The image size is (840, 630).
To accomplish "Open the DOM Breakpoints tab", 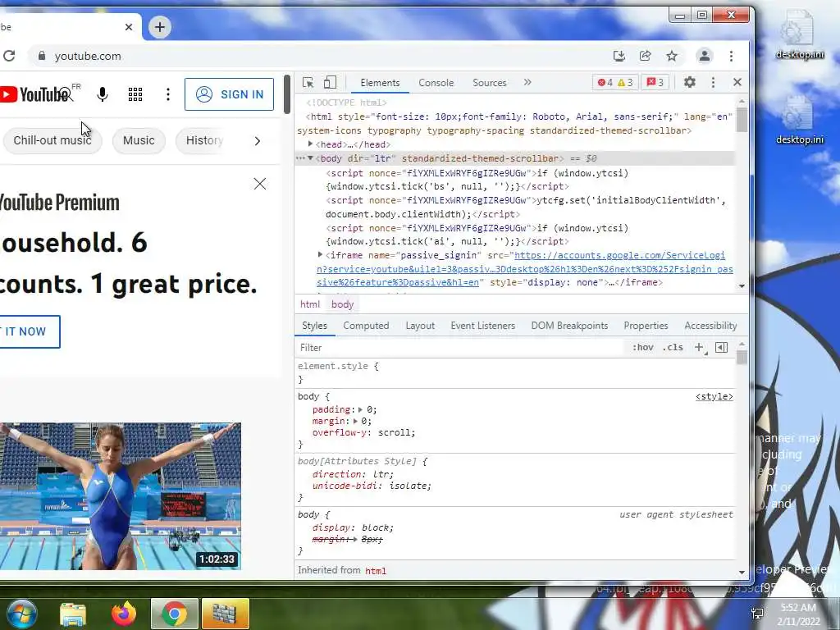I will [569, 326].
